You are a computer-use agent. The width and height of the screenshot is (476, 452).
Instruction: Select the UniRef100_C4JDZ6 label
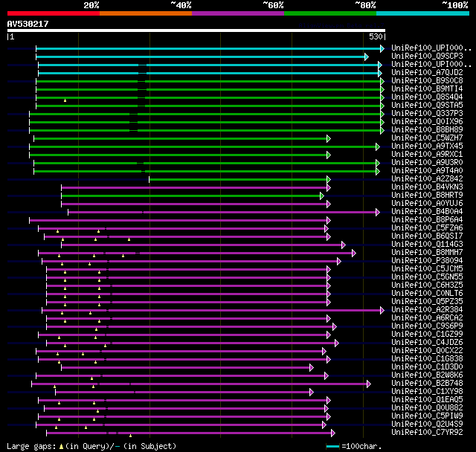tap(427, 343)
